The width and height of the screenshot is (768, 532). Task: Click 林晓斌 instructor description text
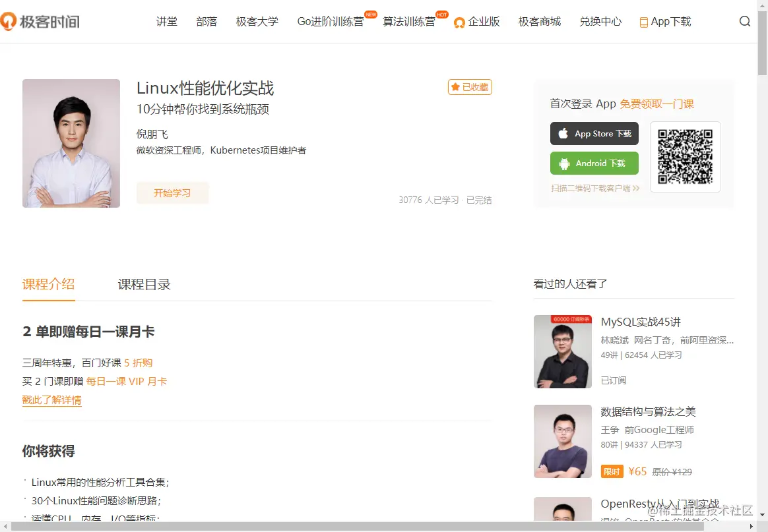(667, 340)
